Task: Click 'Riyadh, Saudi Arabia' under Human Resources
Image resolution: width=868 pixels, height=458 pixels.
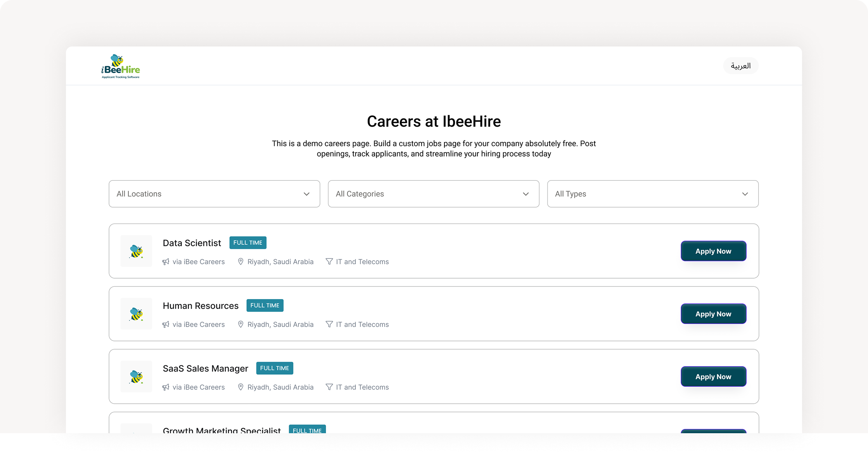Action: 280,324
